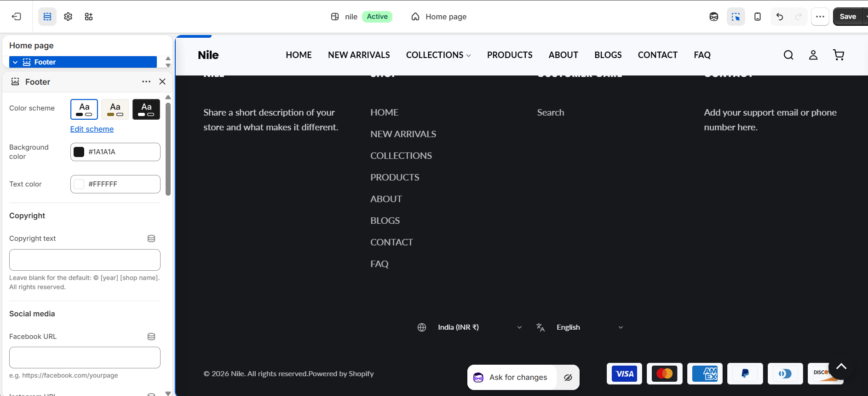The width and height of the screenshot is (868, 396).
Task: Open PRODUCTS in preview navigation
Action: click(x=510, y=55)
